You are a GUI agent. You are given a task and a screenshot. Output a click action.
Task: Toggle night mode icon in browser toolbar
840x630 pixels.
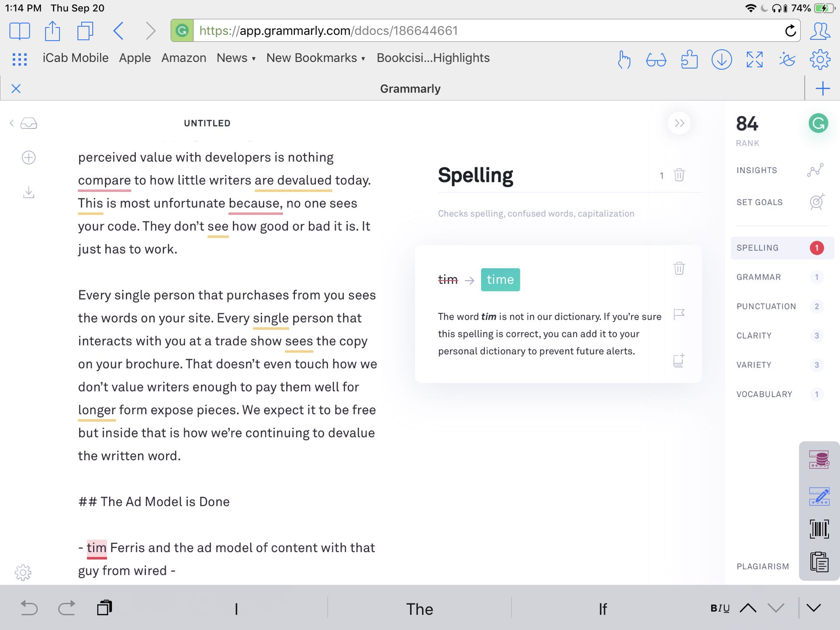pos(787,59)
